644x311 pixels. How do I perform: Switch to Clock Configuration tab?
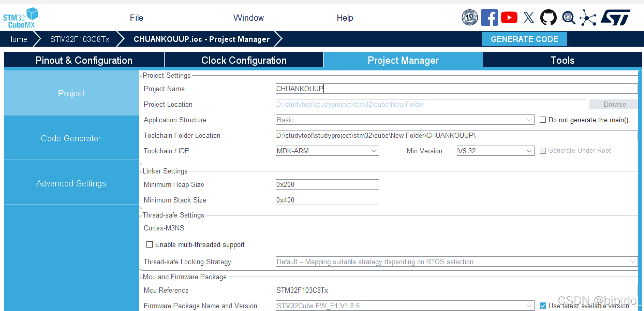click(244, 60)
